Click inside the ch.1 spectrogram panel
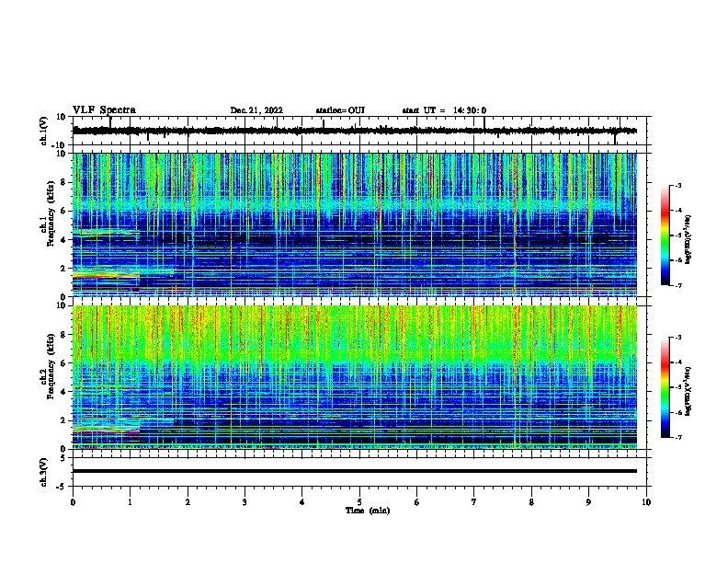 tap(354, 224)
